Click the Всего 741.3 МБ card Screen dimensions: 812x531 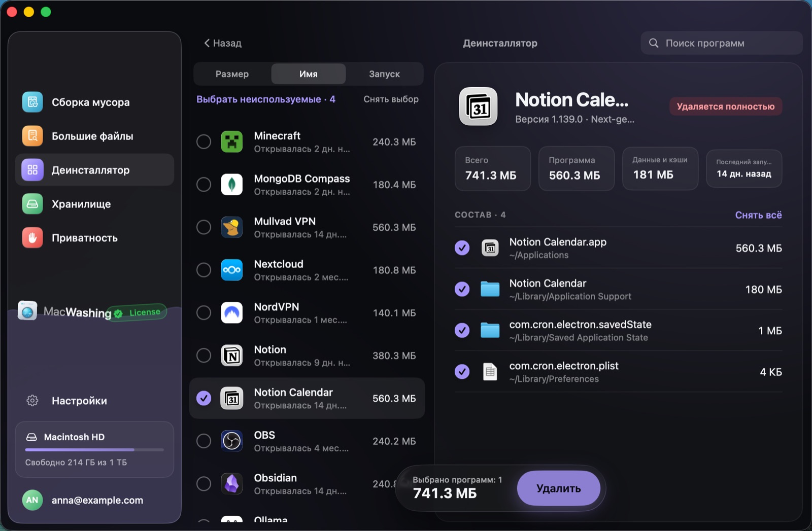tap(492, 168)
